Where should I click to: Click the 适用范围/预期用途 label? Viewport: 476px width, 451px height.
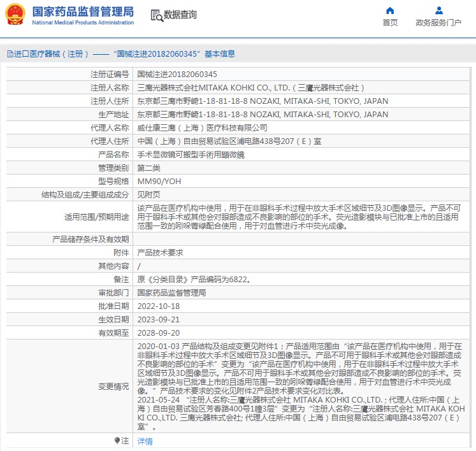click(x=96, y=217)
